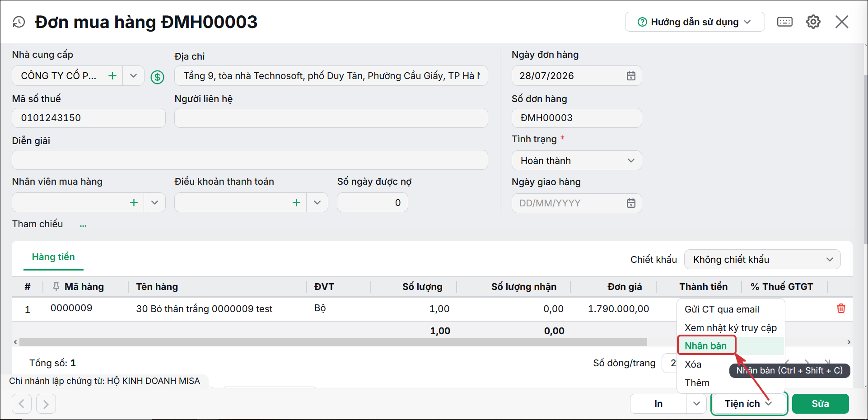This screenshot has height=420, width=868.
Task: Add new purchasing employee plus icon
Action: tap(134, 203)
